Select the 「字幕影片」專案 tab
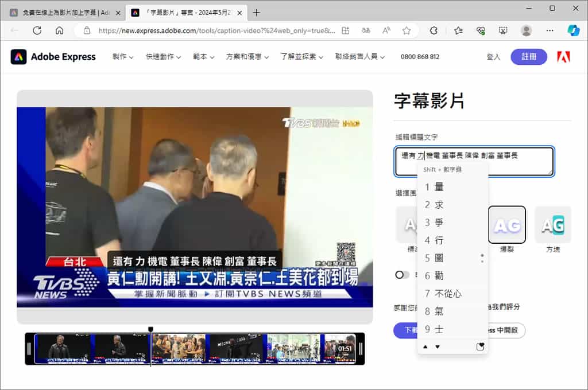This screenshot has height=390, width=588. point(187,13)
